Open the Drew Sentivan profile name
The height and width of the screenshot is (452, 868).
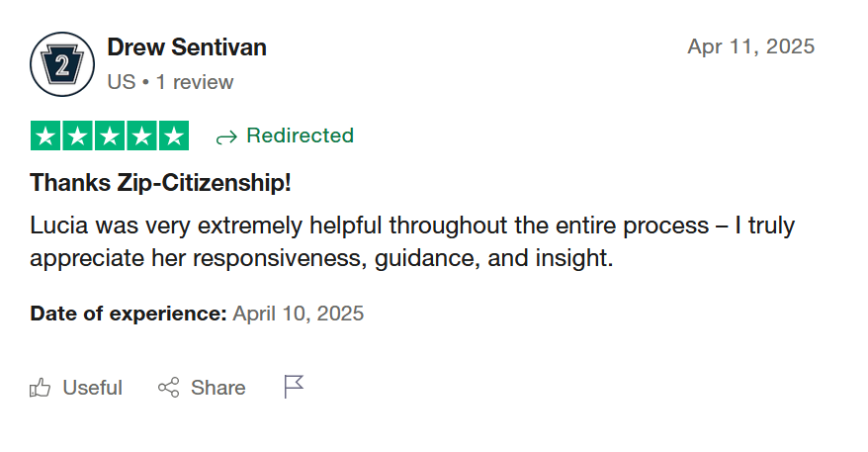point(187,47)
